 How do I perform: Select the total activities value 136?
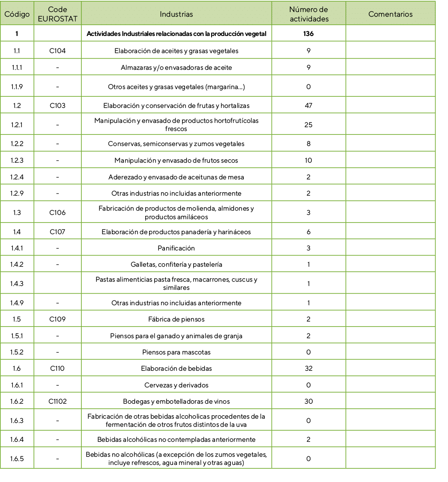[308, 34]
